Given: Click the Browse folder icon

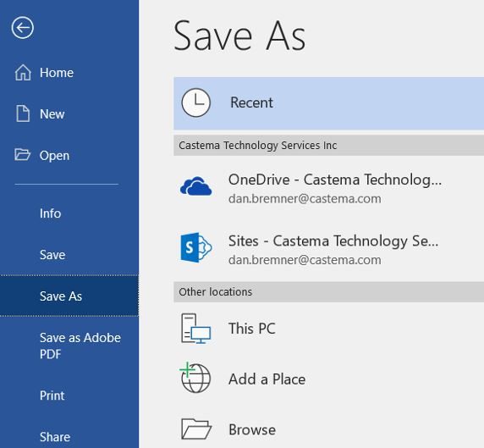Looking at the screenshot, I should [x=196, y=429].
